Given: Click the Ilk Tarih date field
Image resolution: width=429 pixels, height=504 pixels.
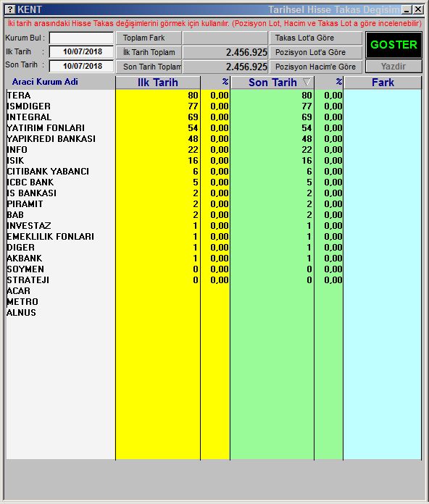Looking at the screenshot, I should pos(81,51).
